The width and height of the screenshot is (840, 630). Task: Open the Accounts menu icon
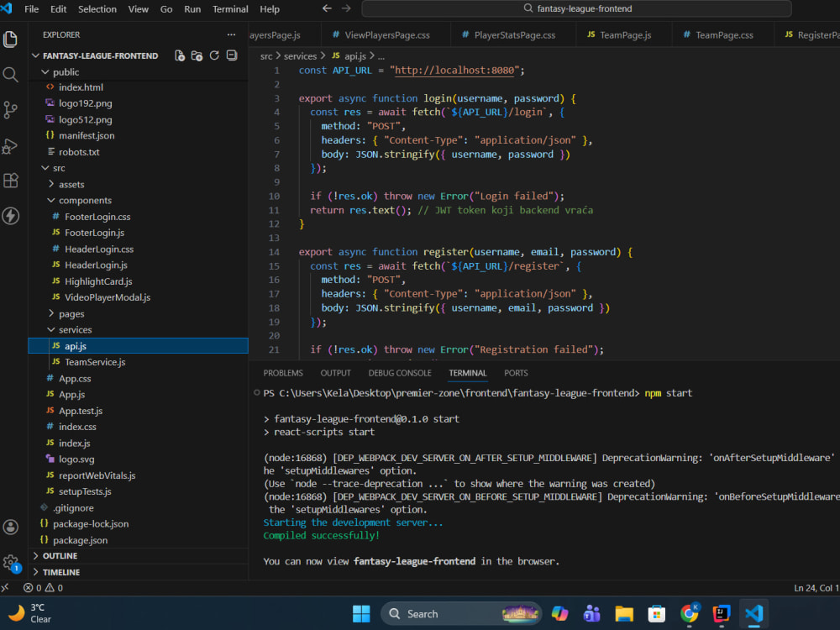(11, 528)
